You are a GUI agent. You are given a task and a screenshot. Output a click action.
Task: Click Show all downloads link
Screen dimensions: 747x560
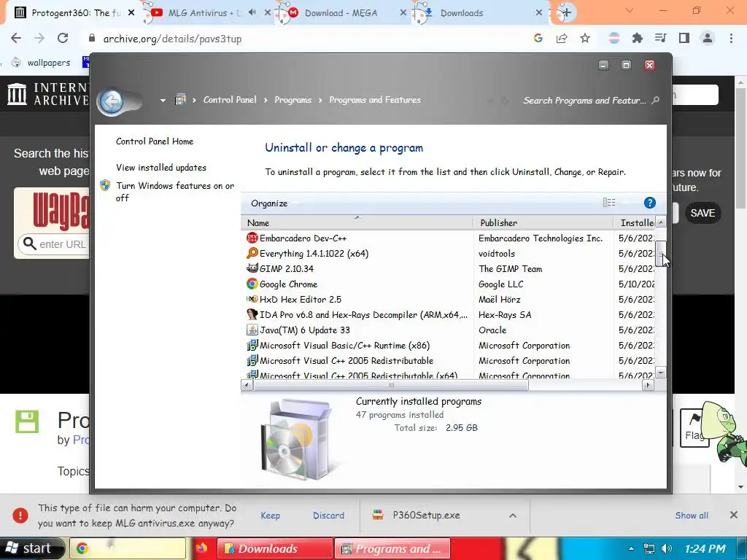click(x=692, y=516)
